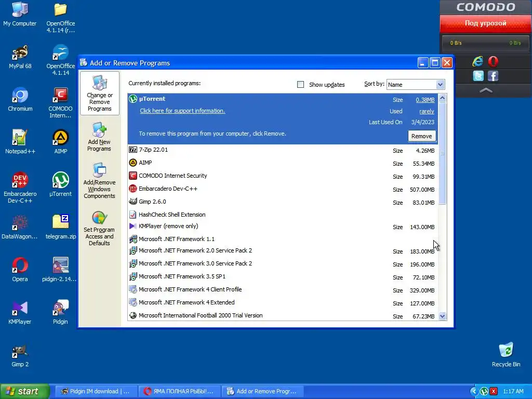The height and width of the screenshot is (399, 532).
Task: Collapse COMODO widget with up chevron
Action: click(486, 90)
